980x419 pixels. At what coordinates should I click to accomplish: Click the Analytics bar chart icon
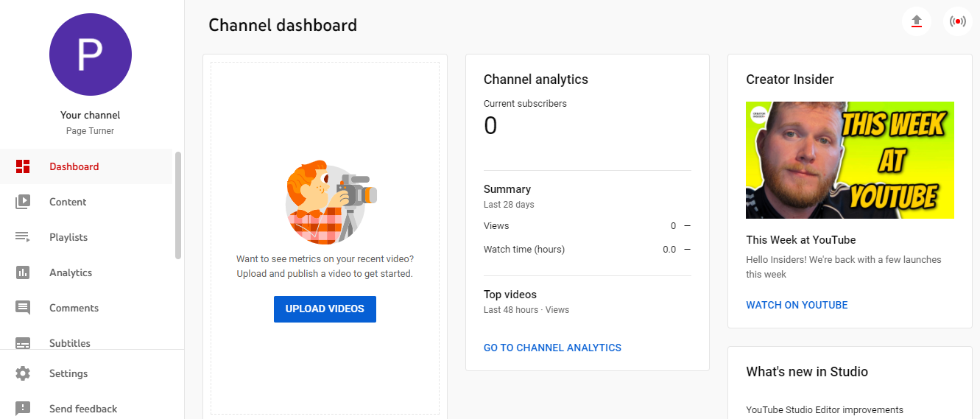[23, 272]
